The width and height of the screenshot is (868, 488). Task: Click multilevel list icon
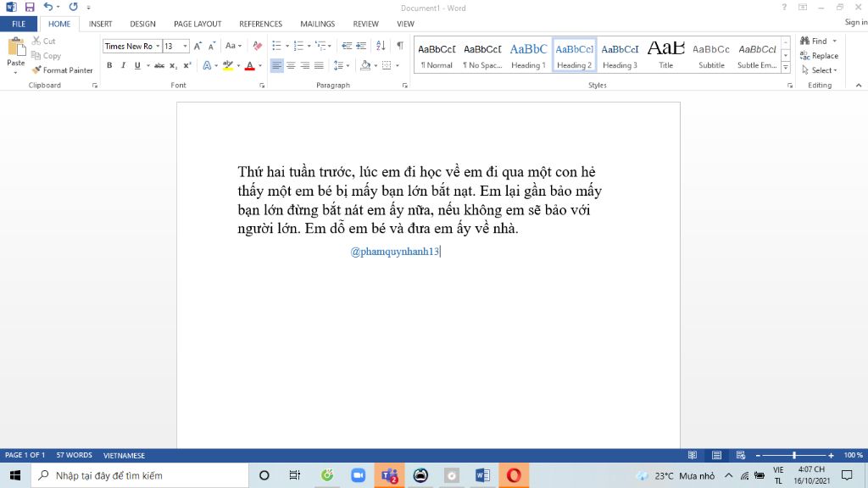320,46
